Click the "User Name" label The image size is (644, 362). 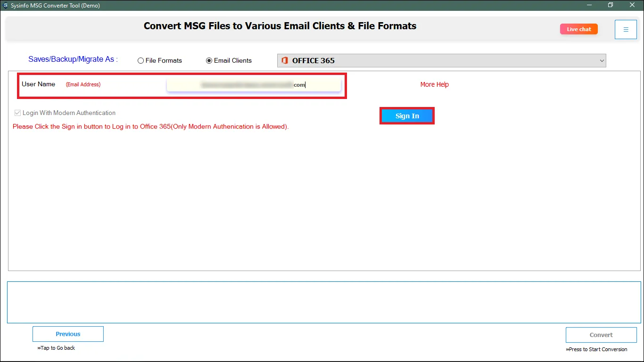38,84
